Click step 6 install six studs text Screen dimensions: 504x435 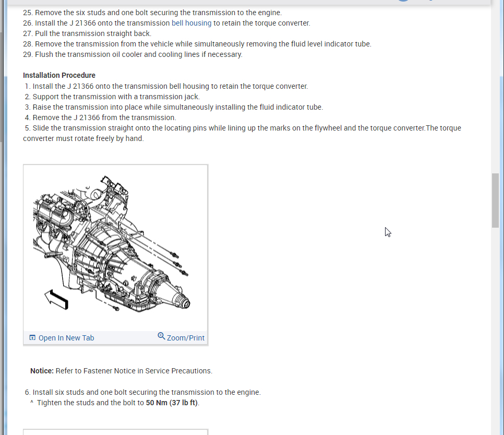143,393
